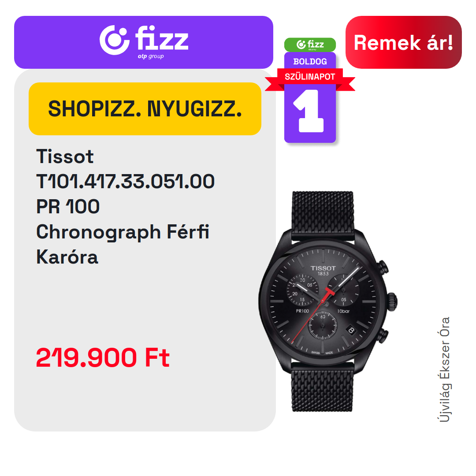
Task: Click the PR 100 product name line
Action: pos(68,207)
